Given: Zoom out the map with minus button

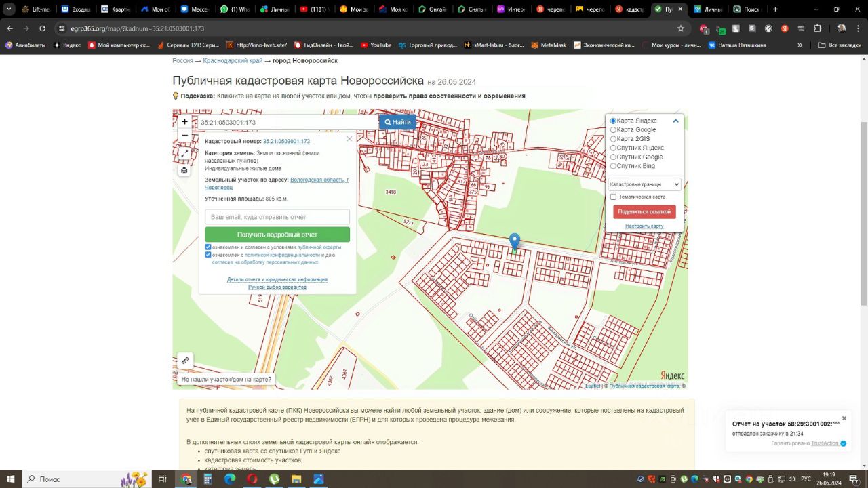Looking at the screenshot, I should pyautogui.click(x=184, y=136).
